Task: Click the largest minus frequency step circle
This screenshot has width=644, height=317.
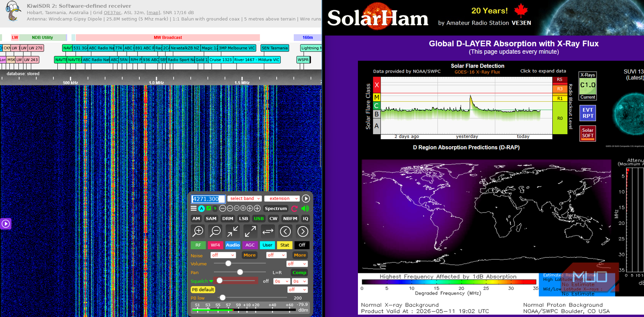Action: tap(222, 209)
